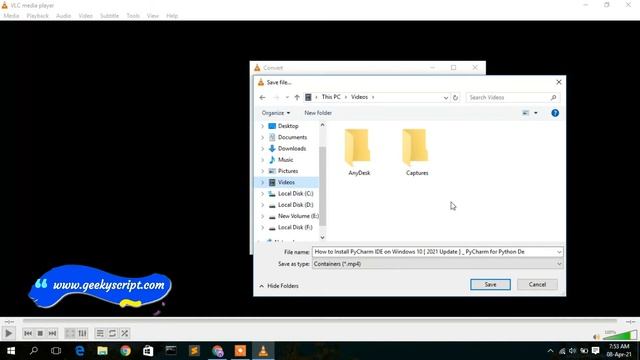
Task: Open recent locations dropdown arrow
Action: pos(287,98)
